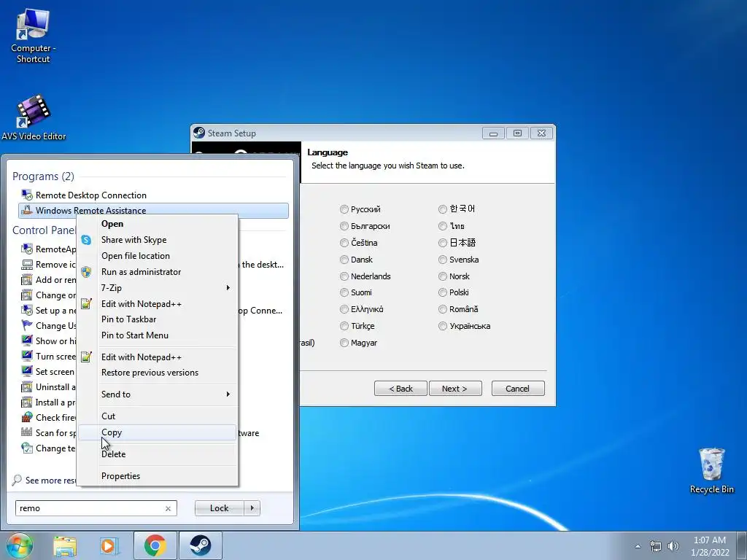Click the Scan for spyware icon
Screen dimensions: 747x560
click(27, 432)
